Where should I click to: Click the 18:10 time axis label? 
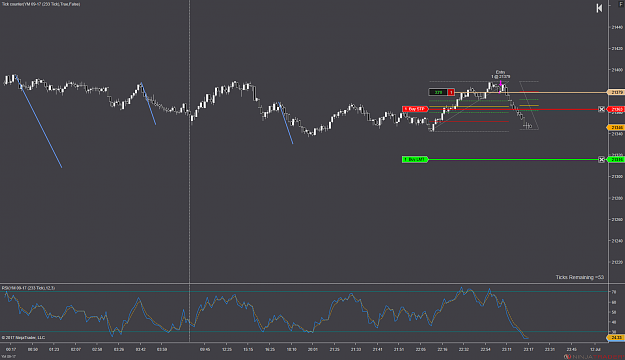pyautogui.click(x=291, y=350)
